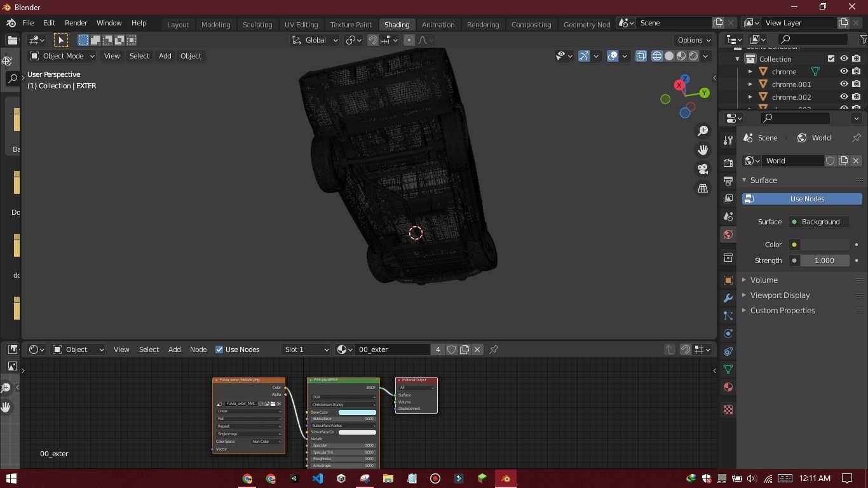Click the viewport pan hand gizmo
The width and height of the screenshot is (868, 488).
[x=703, y=150]
